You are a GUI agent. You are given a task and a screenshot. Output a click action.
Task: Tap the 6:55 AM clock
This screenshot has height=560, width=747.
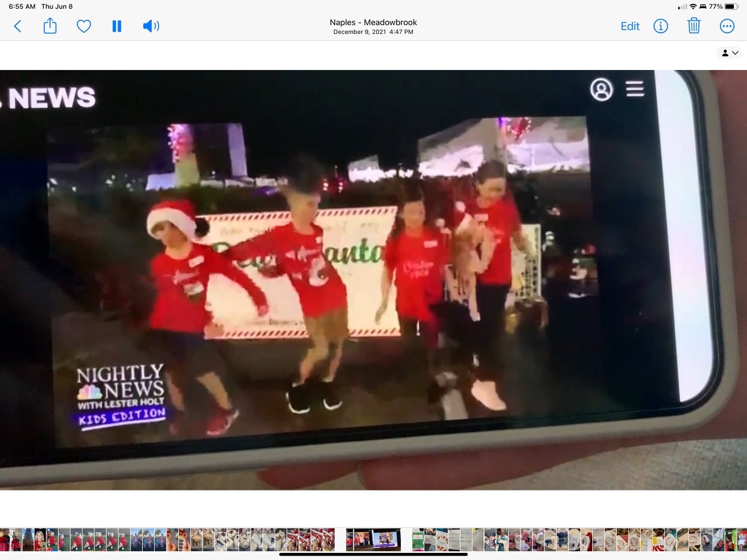click(22, 7)
